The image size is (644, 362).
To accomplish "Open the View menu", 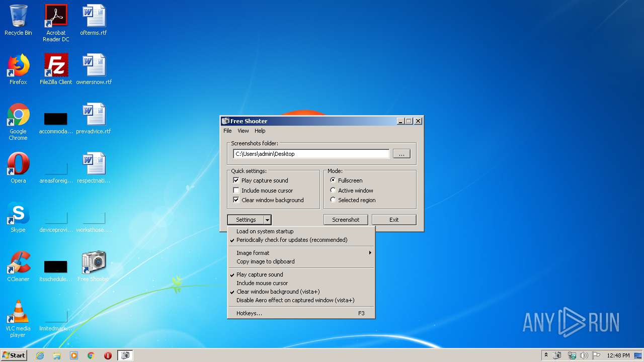I will 243,131.
